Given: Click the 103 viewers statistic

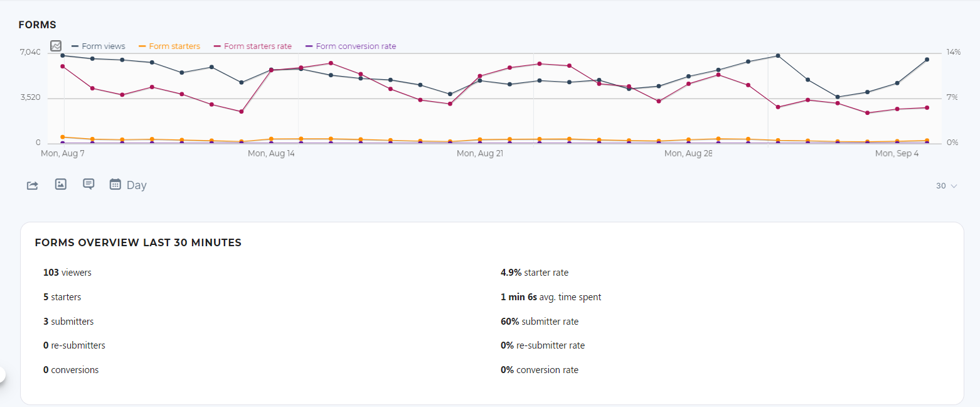Looking at the screenshot, I should (x=67, y=273).
